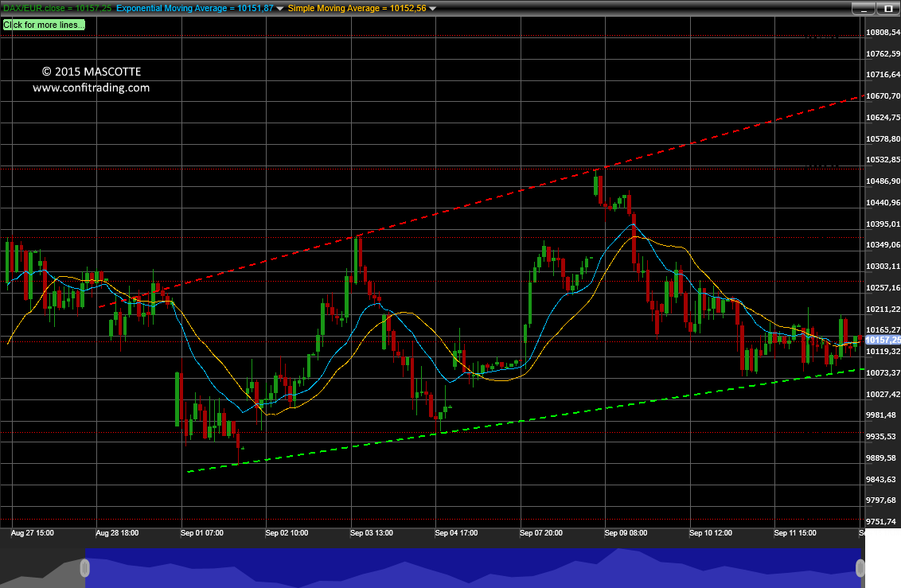Viewport: 901px width, 588px height.
Task: Click price axis label 10257,16
Action: point(883,288)
